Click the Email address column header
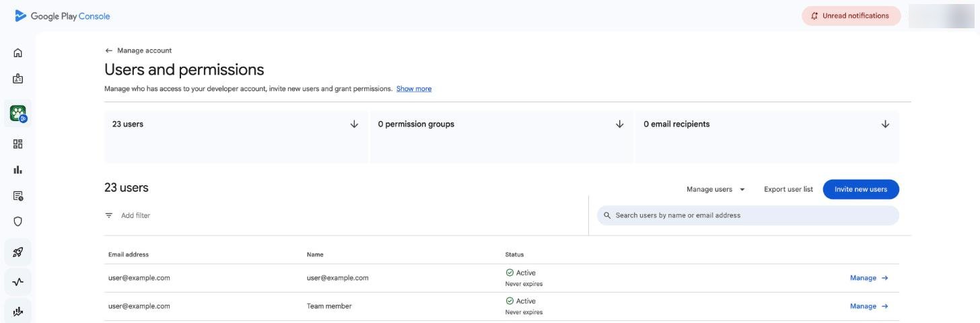This screenshot has width=980, height=323. point(129,254)
